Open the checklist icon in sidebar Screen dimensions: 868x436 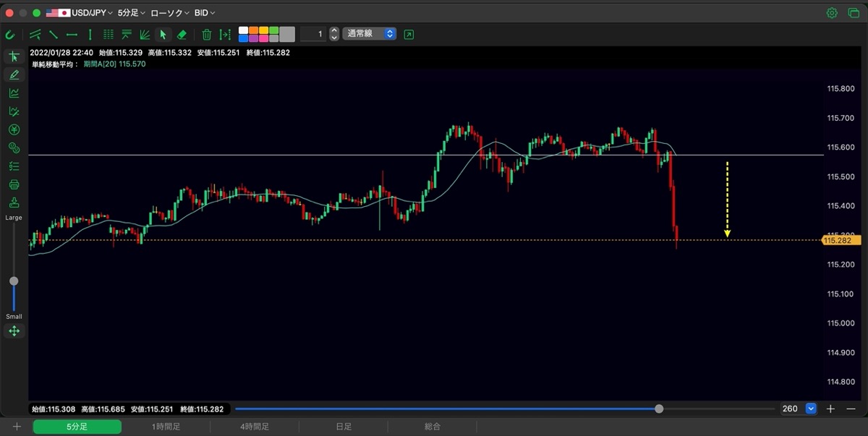click(x=14, y=166)
